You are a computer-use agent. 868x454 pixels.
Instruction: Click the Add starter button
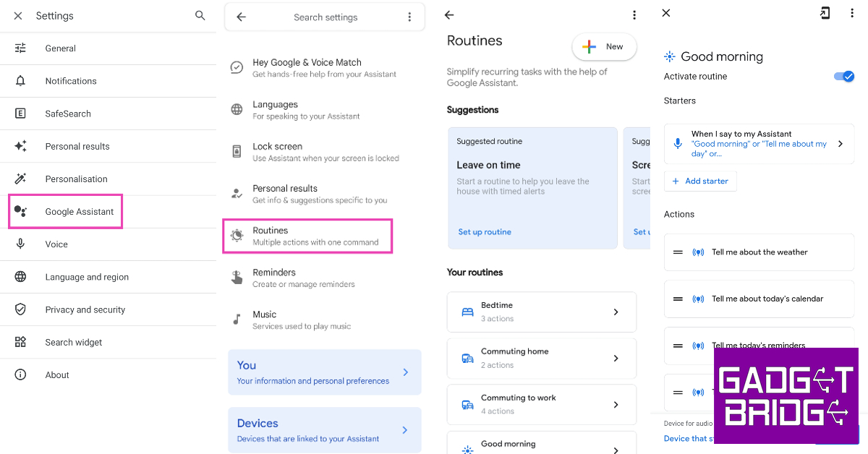[700, 181]
